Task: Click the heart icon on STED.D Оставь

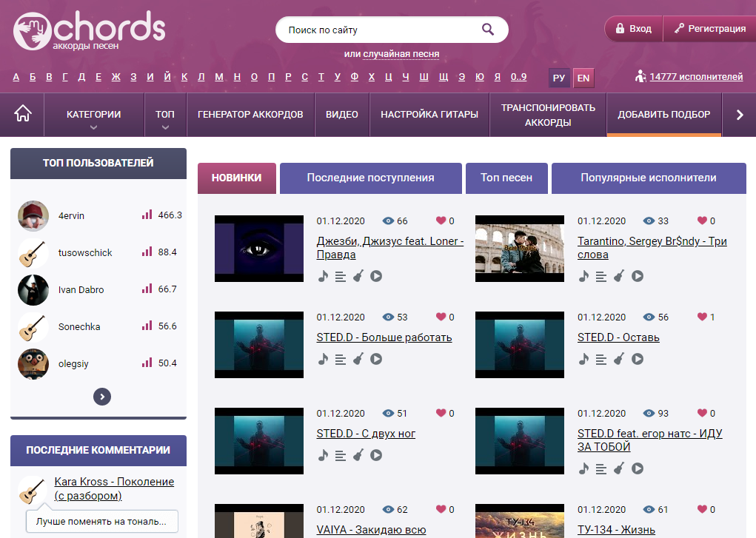Action: (703, 317)
